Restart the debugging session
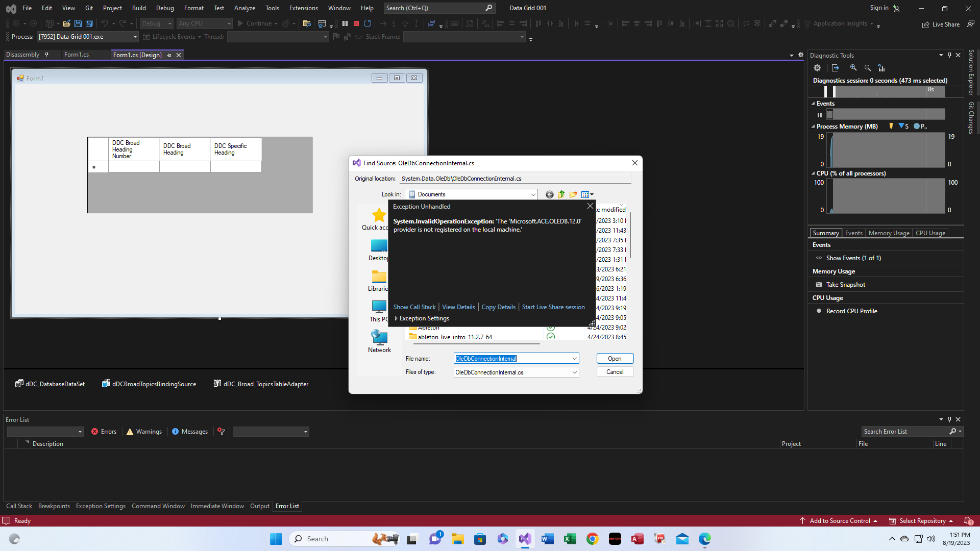This screenshot has height=551, width=980. pyautogui.click(x=367, y=23)
